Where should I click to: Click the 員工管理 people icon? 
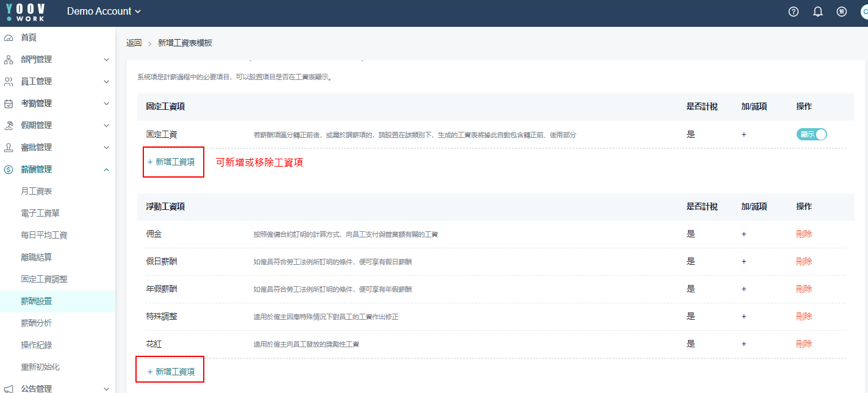click(9, 82)
